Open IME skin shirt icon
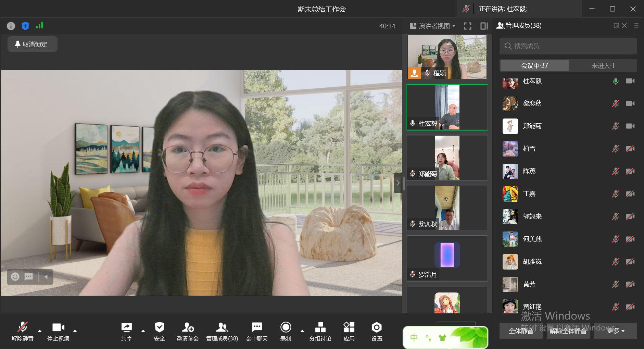The image size is (644, 349). pos(442,338)
